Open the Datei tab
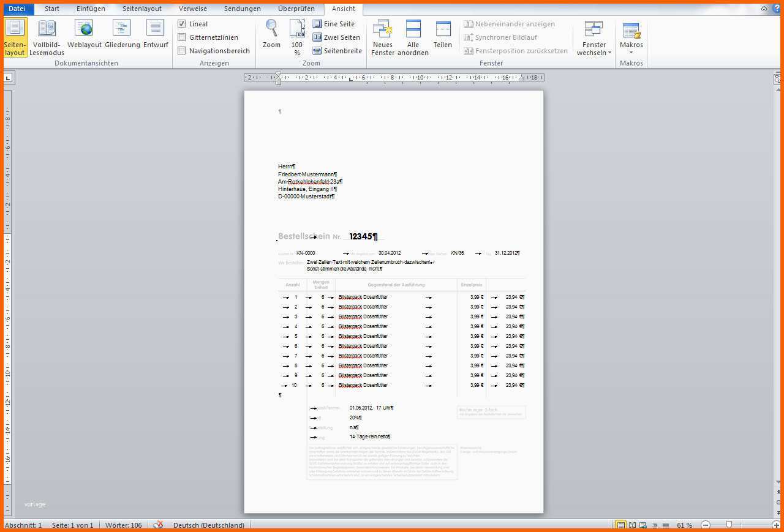The height and width of the screenshot is (532, 784). tap(17, 9)
